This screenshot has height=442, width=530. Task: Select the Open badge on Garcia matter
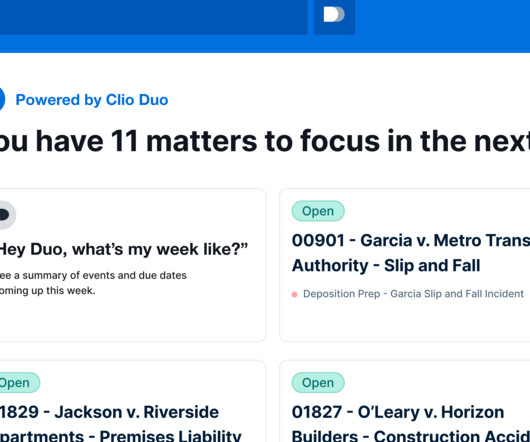318,211
